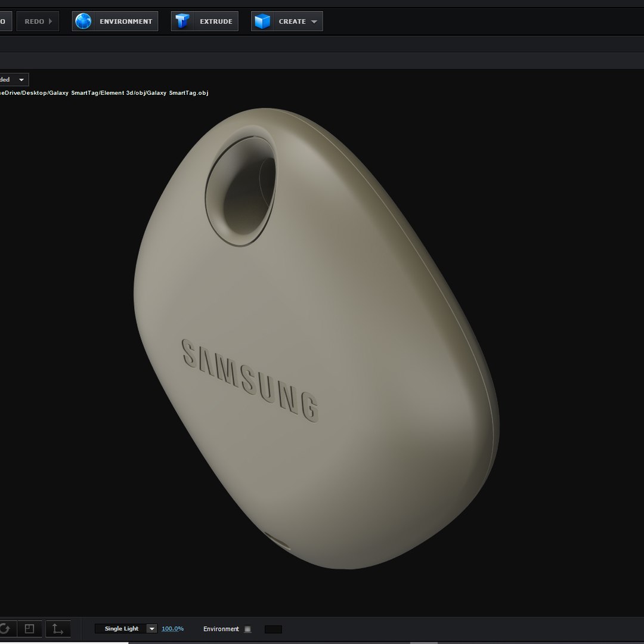Click the frame viewport square icon
This screenshot has height=644, width=644.
pyautogui.click(x=29, y=629)
